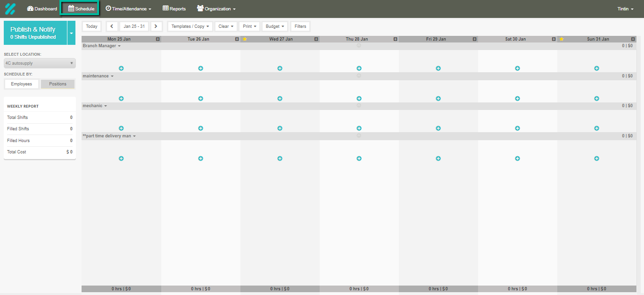Viewport: 644px width, 295px height.
Task: Add a maintenance shift on Monday 25 Jan
Action: [x=121, y=99]
